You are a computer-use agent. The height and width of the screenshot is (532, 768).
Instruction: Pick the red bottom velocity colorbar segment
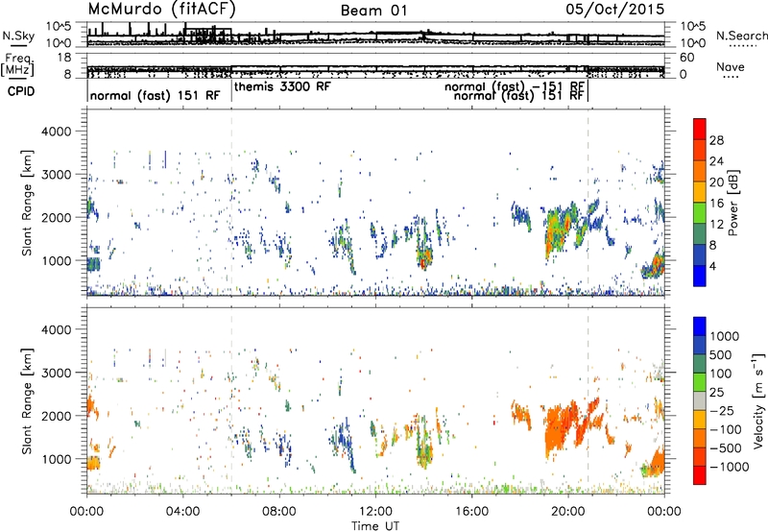pyautogui.click(x=700, y=475)
